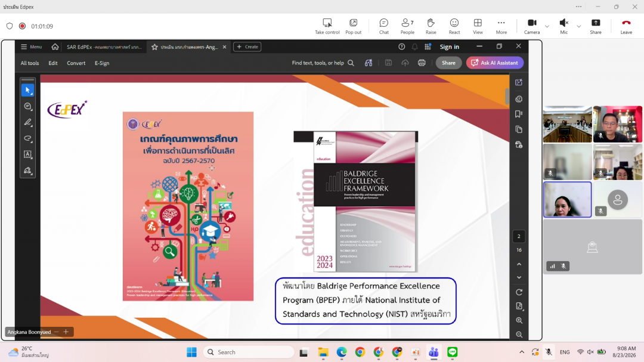Click current page number 2
Viewport: 644px width, 362px height.
tap(519, 236)
